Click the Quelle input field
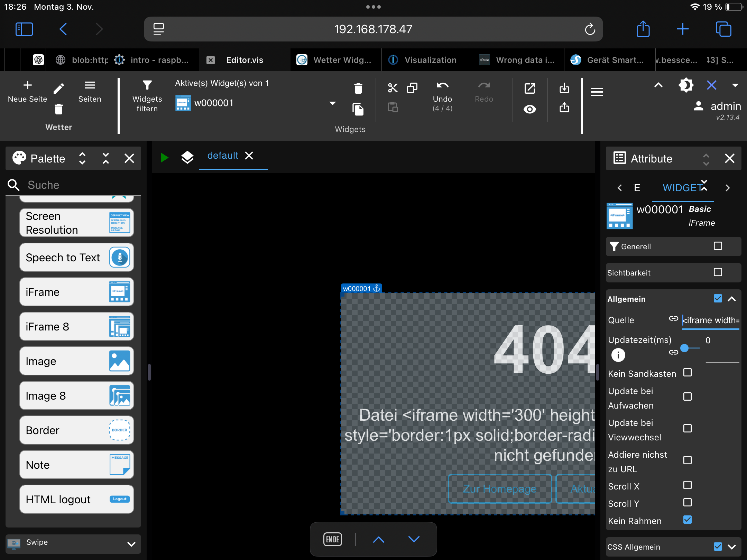The height and width of the screenshot is (560, 747). [x=710, y=320]
